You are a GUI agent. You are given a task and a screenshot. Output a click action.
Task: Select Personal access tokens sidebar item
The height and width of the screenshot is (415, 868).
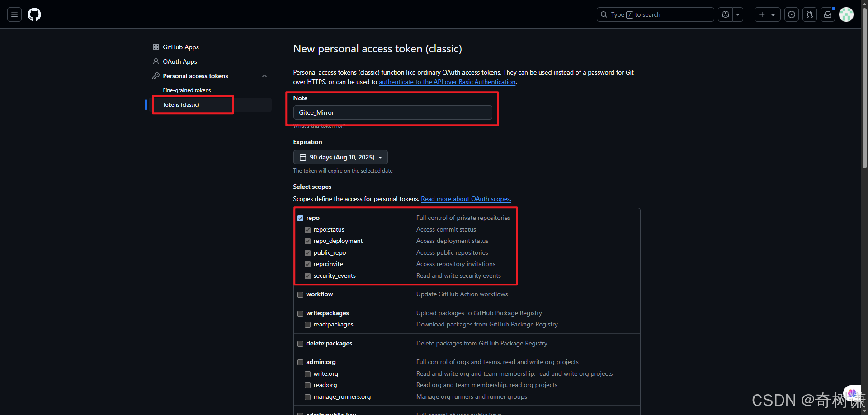click(x=195, y=76)
